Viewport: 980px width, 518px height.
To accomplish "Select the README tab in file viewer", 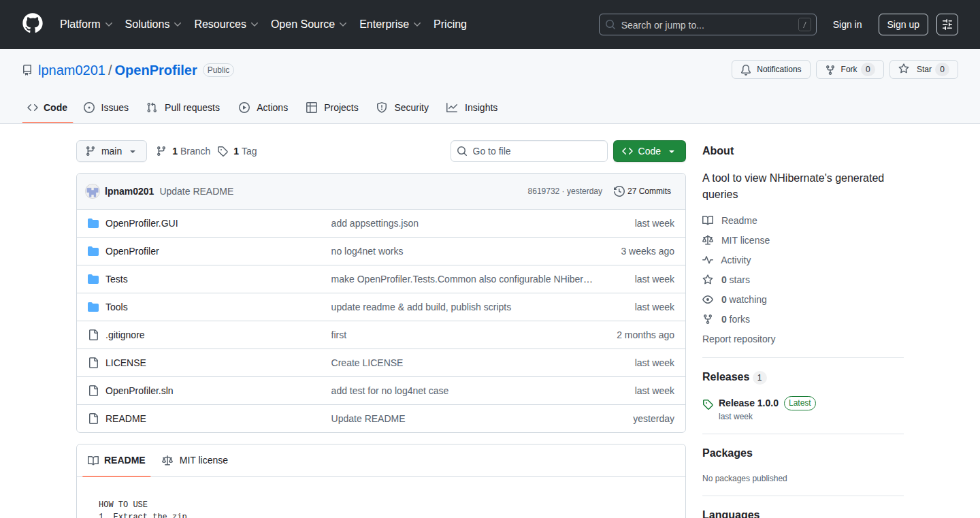I will click(116, 460).
